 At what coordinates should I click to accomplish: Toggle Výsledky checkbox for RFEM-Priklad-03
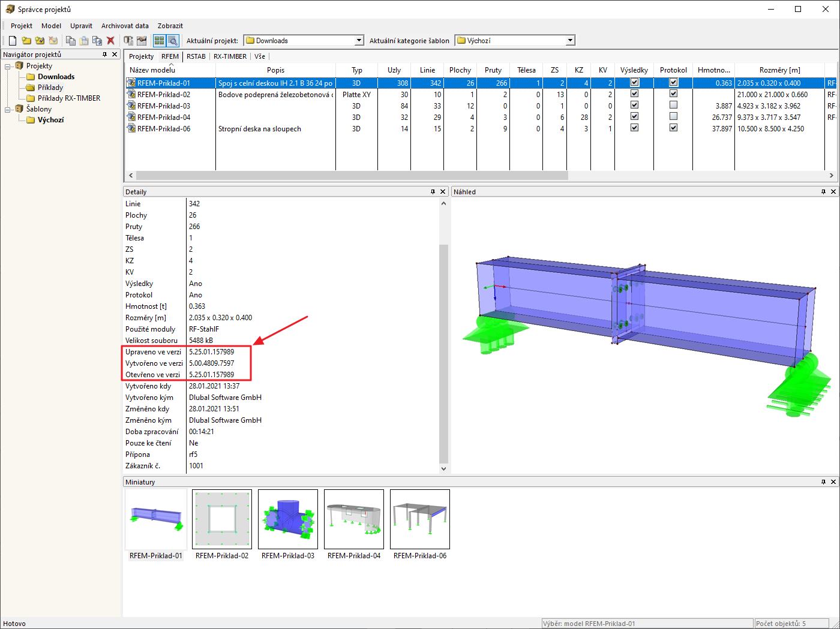click(634, 106)
